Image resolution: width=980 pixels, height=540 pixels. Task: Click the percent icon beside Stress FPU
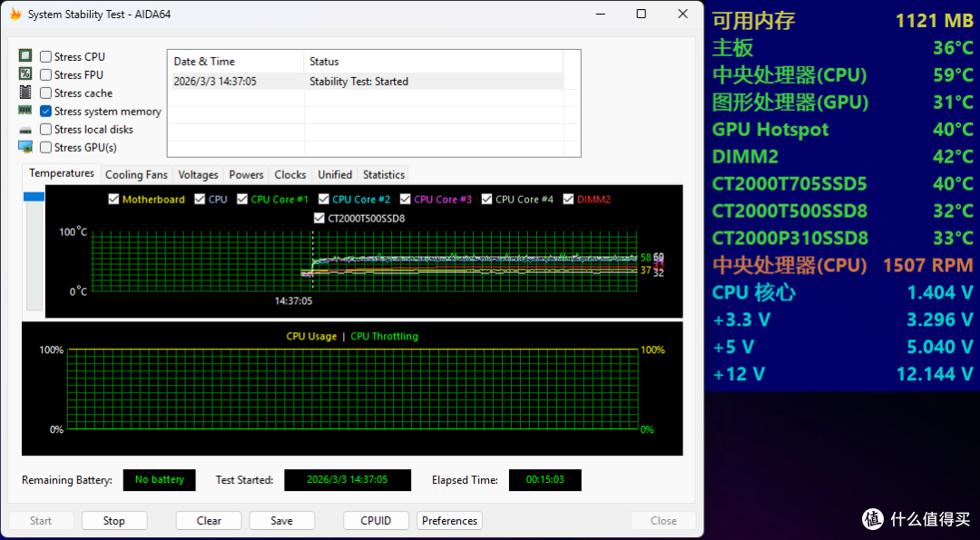click(x=25, y=74)
